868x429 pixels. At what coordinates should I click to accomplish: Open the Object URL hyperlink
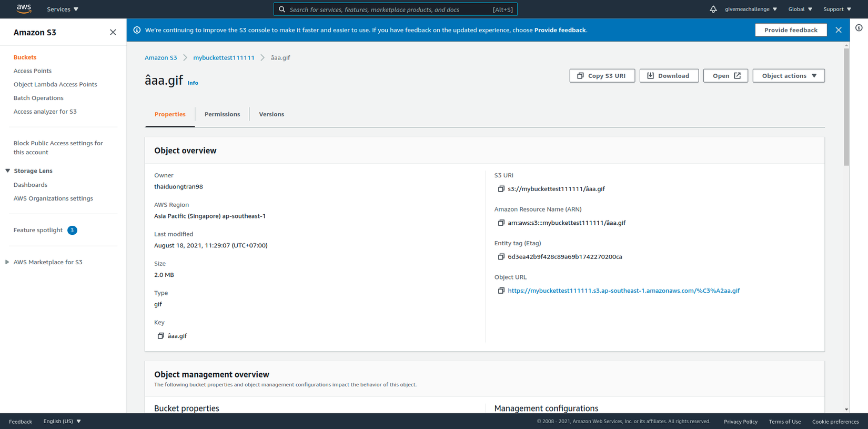click(624, 291)
